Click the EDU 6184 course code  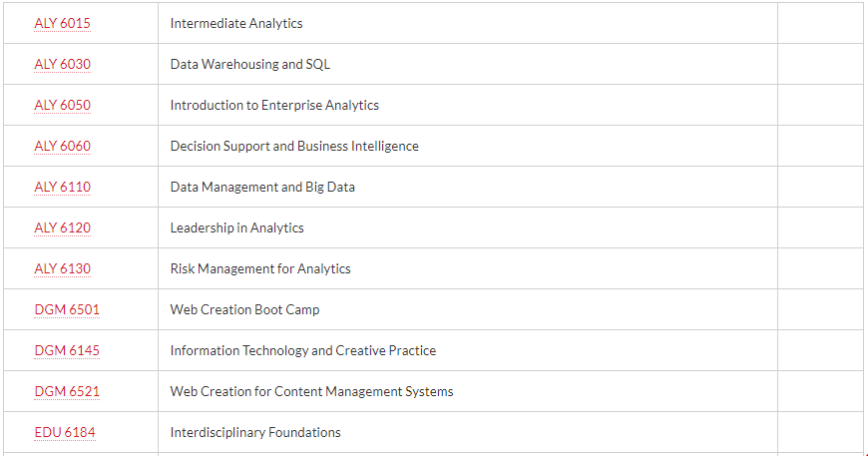click(65, 433)
